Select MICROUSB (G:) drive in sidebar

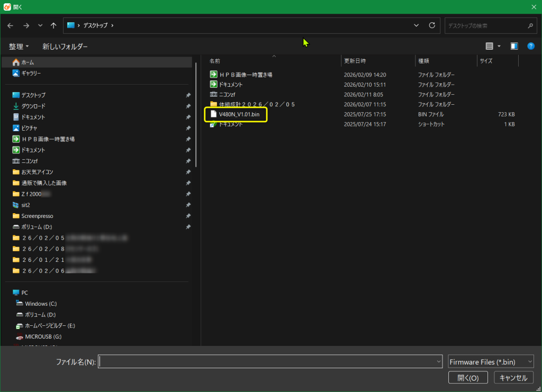coord(43,336)
